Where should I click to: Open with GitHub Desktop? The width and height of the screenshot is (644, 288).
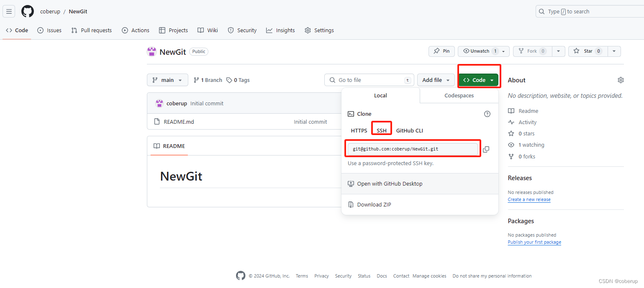[420, 184]
